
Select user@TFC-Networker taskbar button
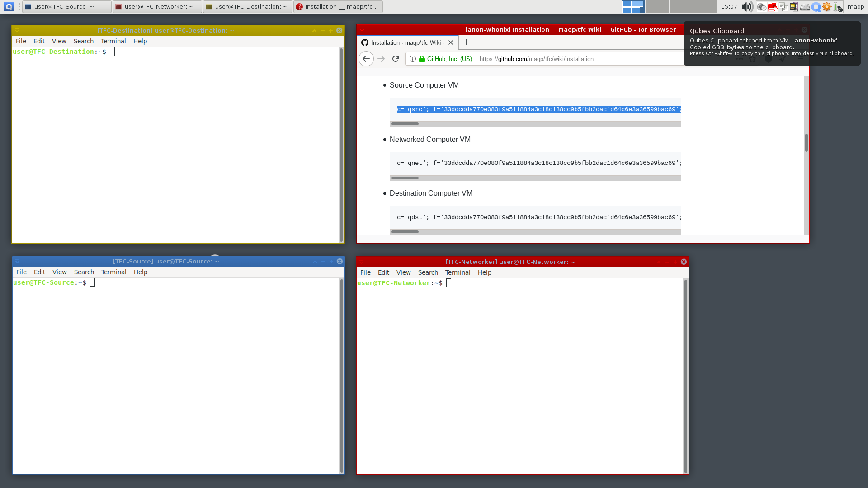157,6
